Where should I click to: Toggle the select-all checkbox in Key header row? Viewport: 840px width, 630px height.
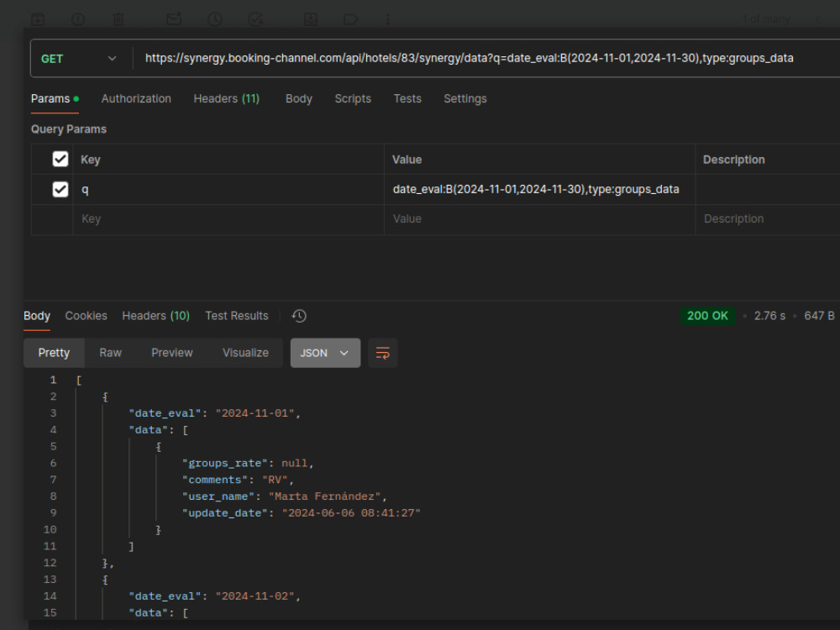click(x=60, y=159)
